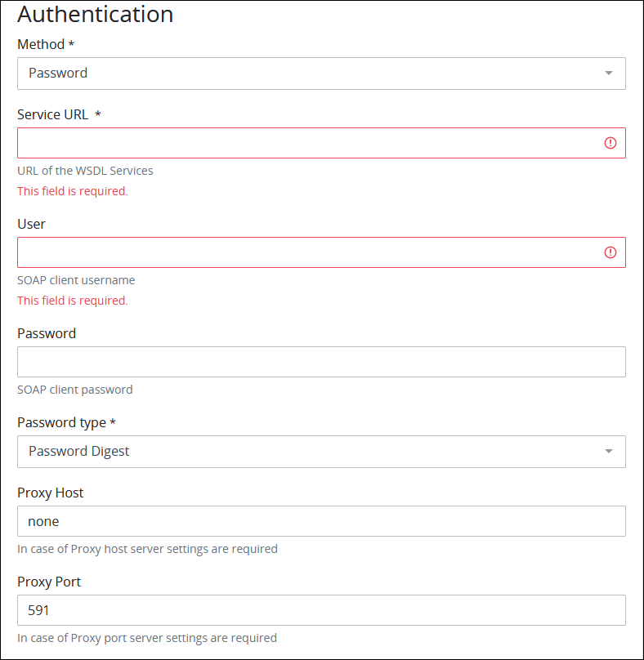The width and height of the screenshot is (644, 660).
Task: Open the Method selection dropdown
Action: [x=321, y=73]
